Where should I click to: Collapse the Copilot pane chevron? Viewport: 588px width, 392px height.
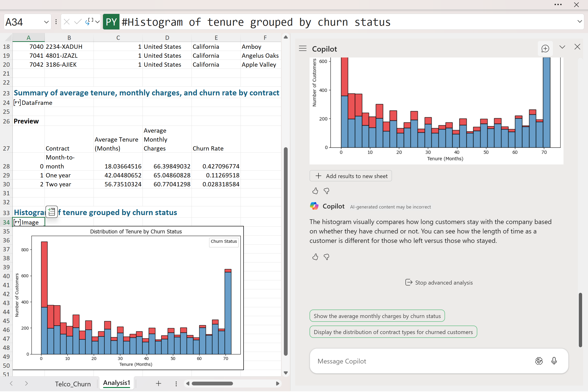(562, 47)
